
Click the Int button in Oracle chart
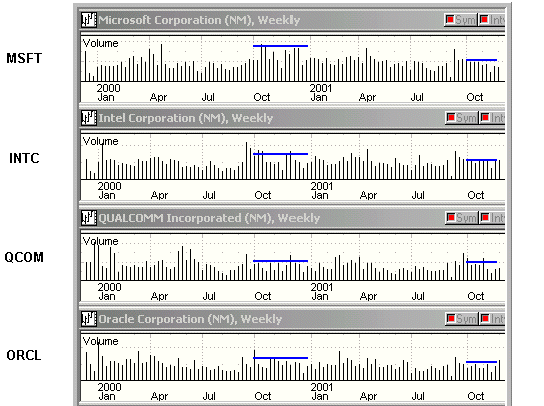pos(492,319)
